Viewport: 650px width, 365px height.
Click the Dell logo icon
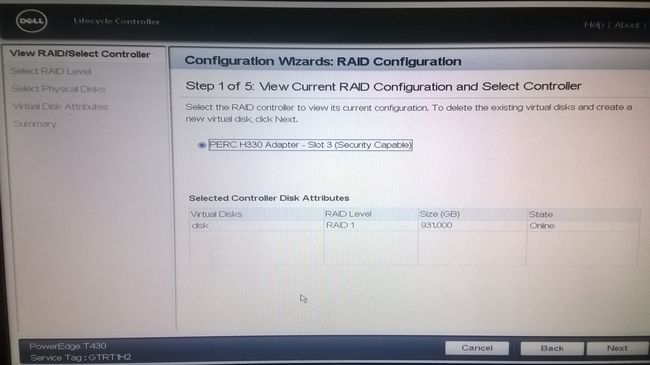coord(32,21)
